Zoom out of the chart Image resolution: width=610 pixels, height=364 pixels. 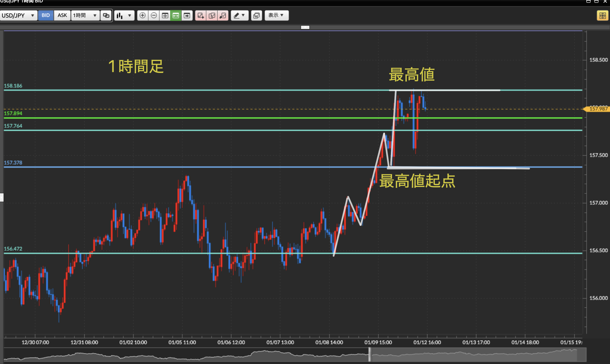click(154, 15)
